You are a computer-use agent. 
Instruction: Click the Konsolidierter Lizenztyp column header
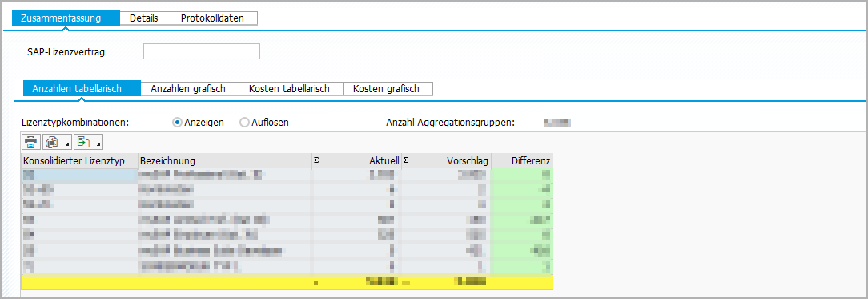point(79,160)
